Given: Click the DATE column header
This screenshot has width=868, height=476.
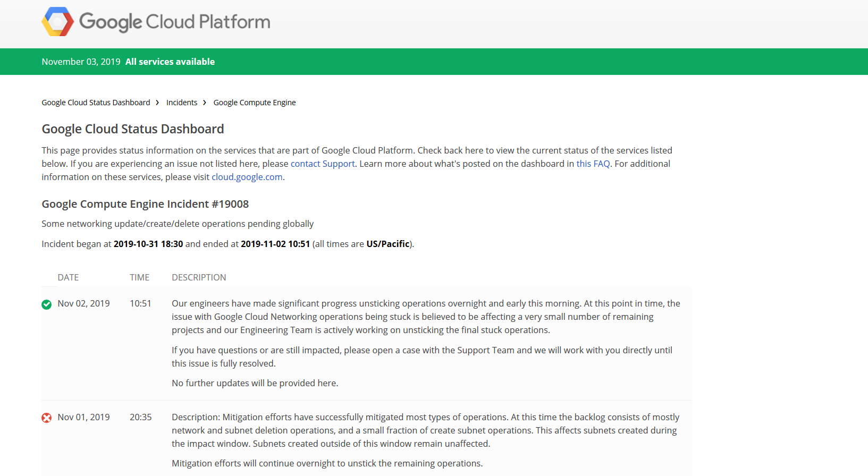Looking at the screenshot, I should click(68, 277).
